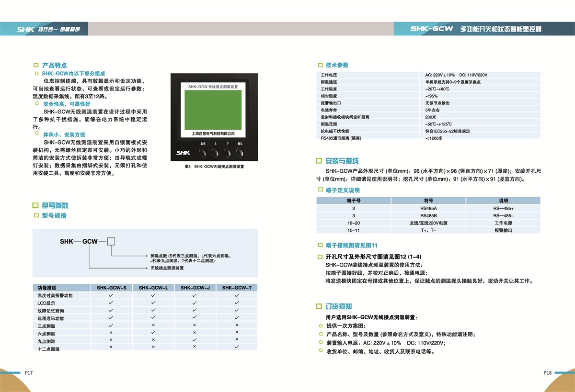Click the 故障记忆查询 row label
The height and width of the screenshot is (392, 575).
(x=51, y=311)
